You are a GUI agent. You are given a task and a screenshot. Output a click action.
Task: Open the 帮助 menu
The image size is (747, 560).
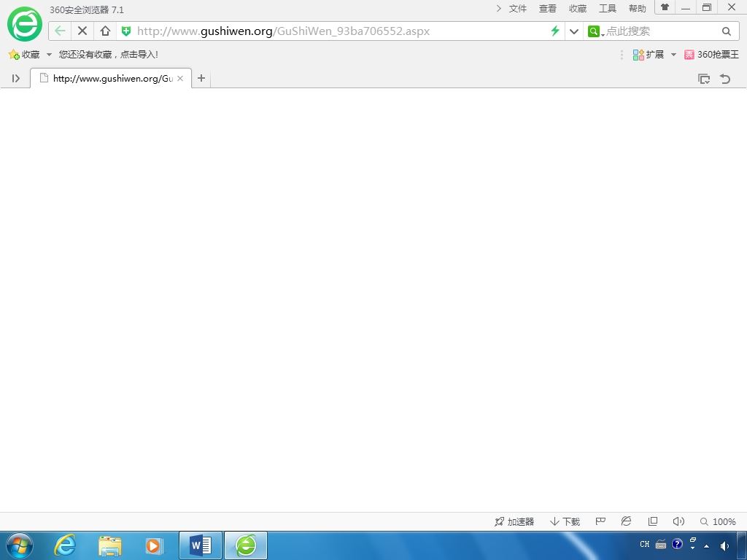tap(638, 9)
